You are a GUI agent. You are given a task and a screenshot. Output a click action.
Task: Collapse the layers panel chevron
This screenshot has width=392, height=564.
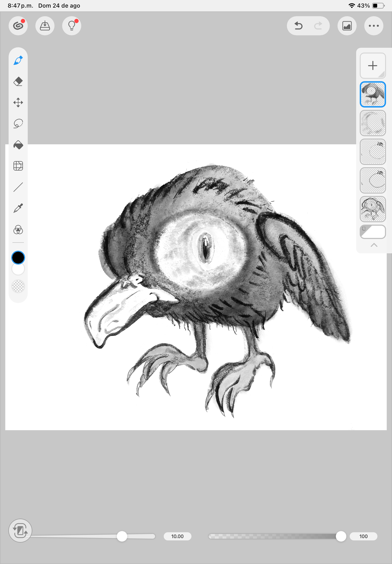(374, 245)
